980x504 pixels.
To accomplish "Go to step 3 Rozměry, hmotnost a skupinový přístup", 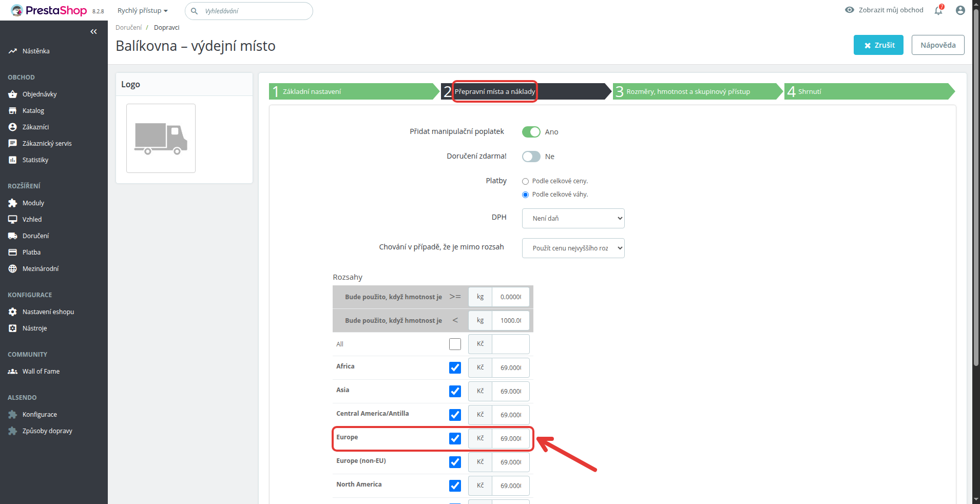I will [698, 91].
